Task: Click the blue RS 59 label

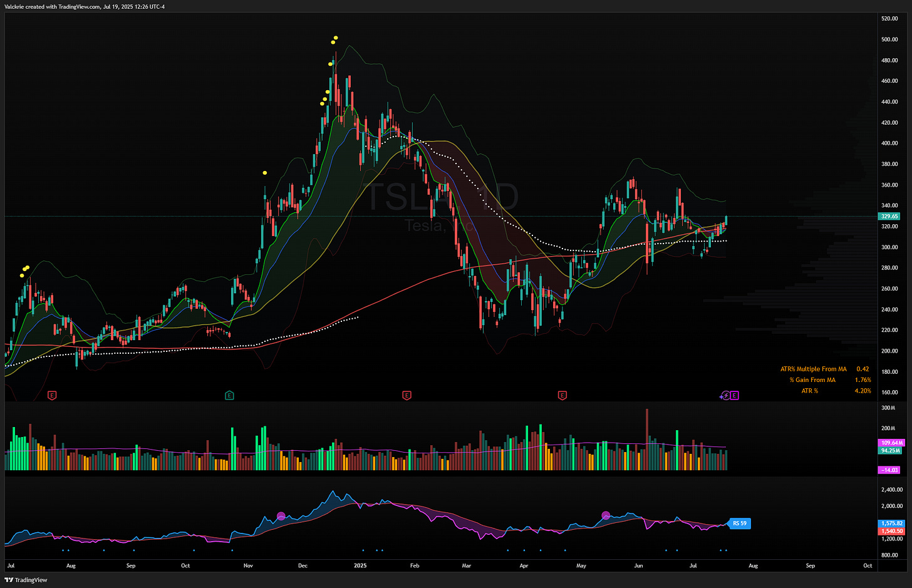Action: click(740, 524)
